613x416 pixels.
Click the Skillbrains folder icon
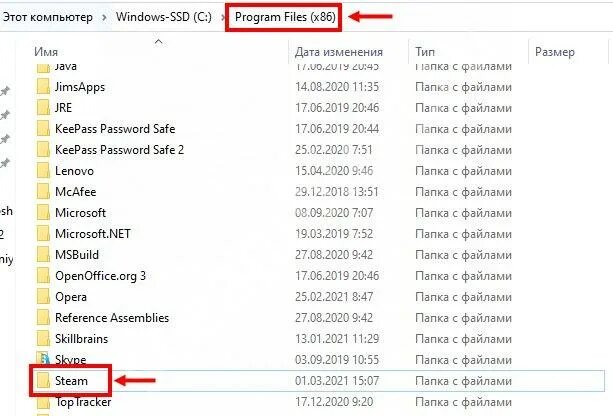tap(43, 339)
